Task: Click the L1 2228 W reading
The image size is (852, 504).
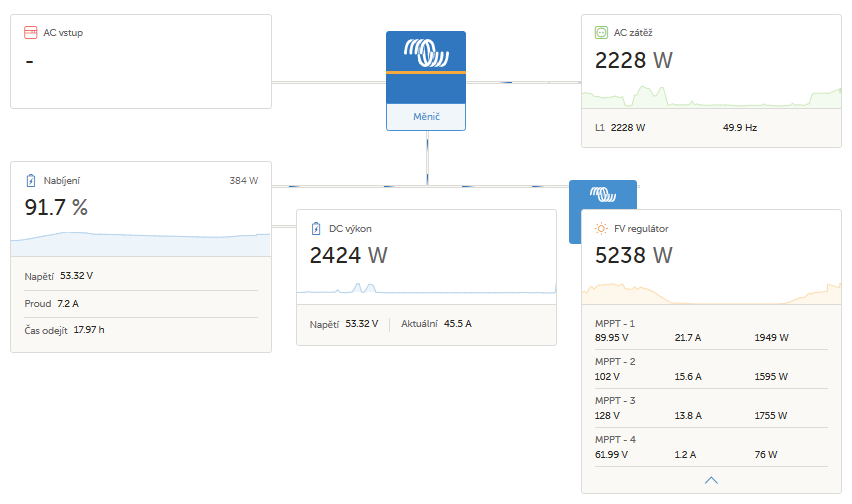Action: point(620,128)
